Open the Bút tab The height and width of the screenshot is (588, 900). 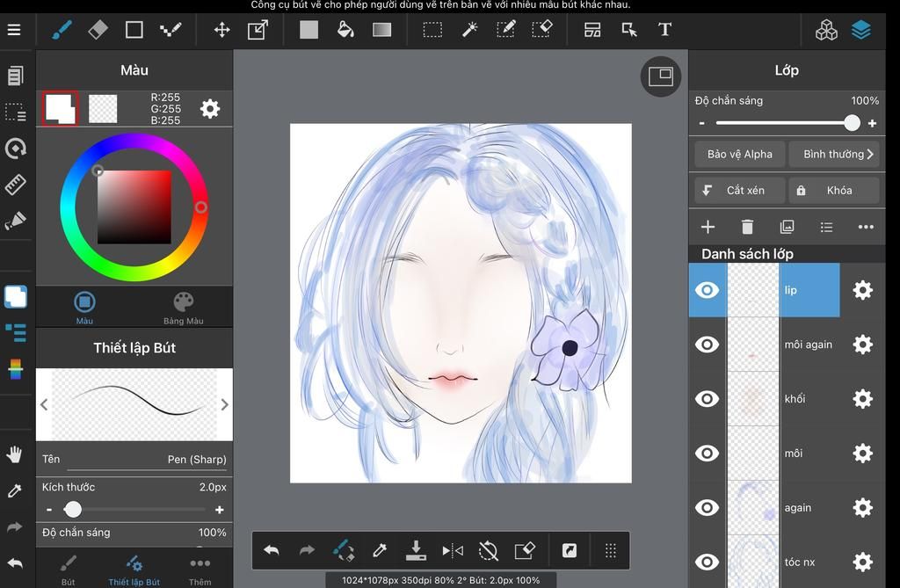coord(69,570)
